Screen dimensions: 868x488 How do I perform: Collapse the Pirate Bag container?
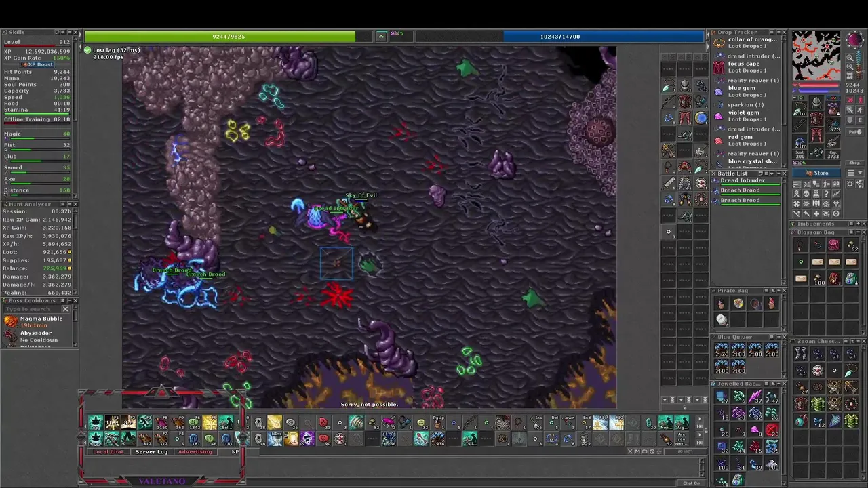click(778, 291)
